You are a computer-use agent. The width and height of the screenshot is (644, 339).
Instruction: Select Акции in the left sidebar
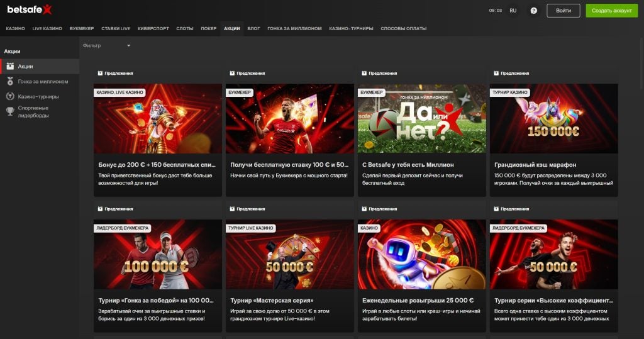(40, 66)
